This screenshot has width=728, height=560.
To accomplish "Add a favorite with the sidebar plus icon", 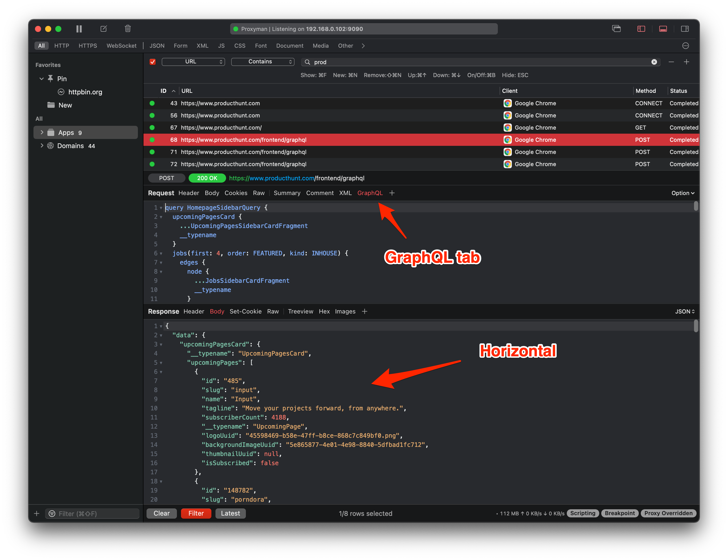I will [x=37, y=513].
